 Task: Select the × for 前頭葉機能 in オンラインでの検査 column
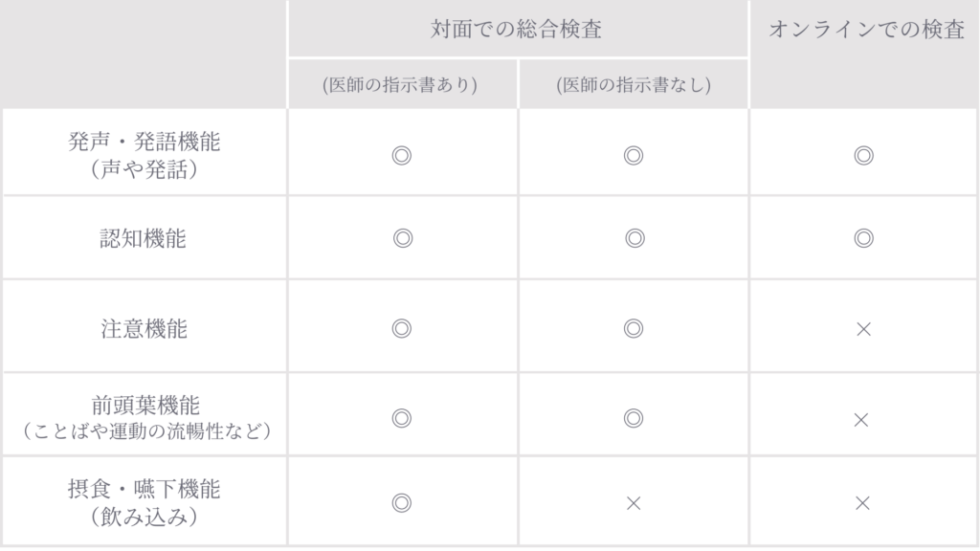pyautogui.click(x=861, y=418)
